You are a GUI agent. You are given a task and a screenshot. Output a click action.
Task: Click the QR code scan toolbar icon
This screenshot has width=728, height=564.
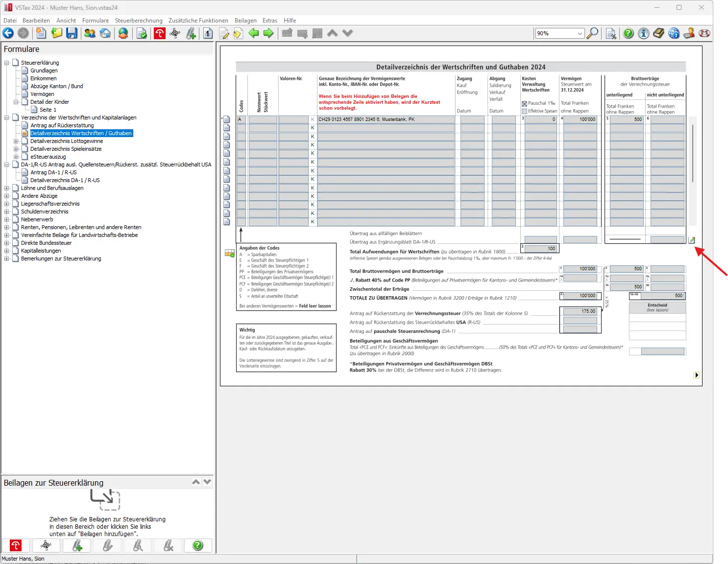[x=175, y=33]
